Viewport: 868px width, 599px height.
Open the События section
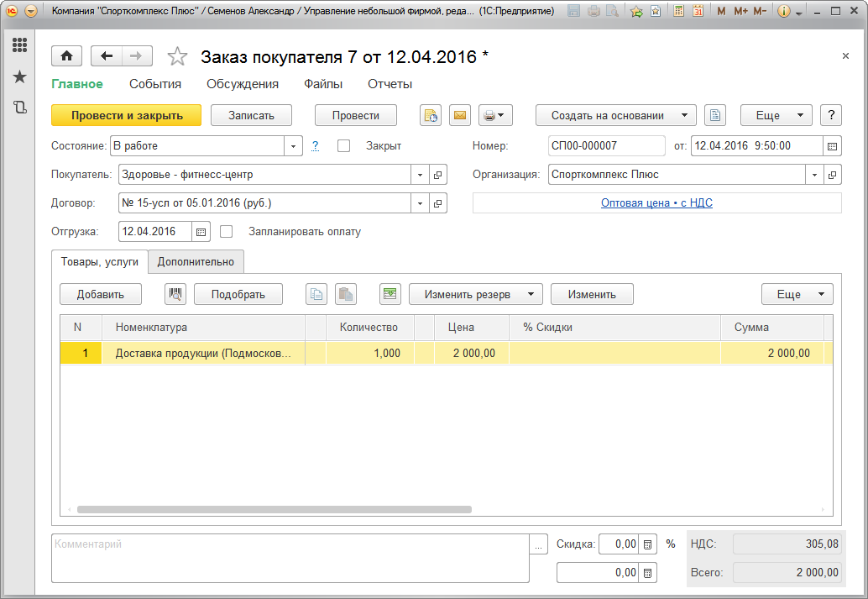tap(155, 84)
